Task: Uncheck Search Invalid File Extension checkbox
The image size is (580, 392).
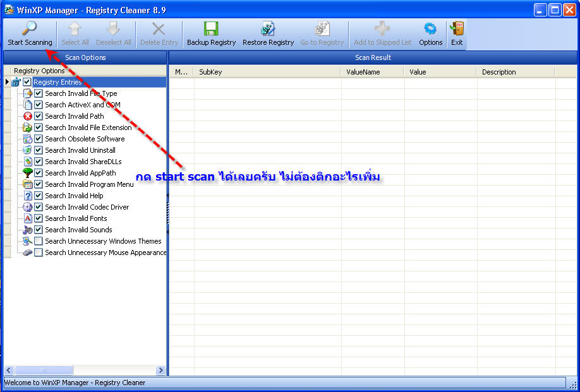Action: pyautogui.click(x=39, y=128)
